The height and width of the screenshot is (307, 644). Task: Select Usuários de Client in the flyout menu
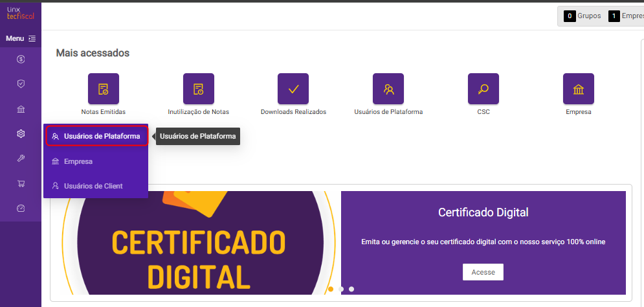point(96,186)
